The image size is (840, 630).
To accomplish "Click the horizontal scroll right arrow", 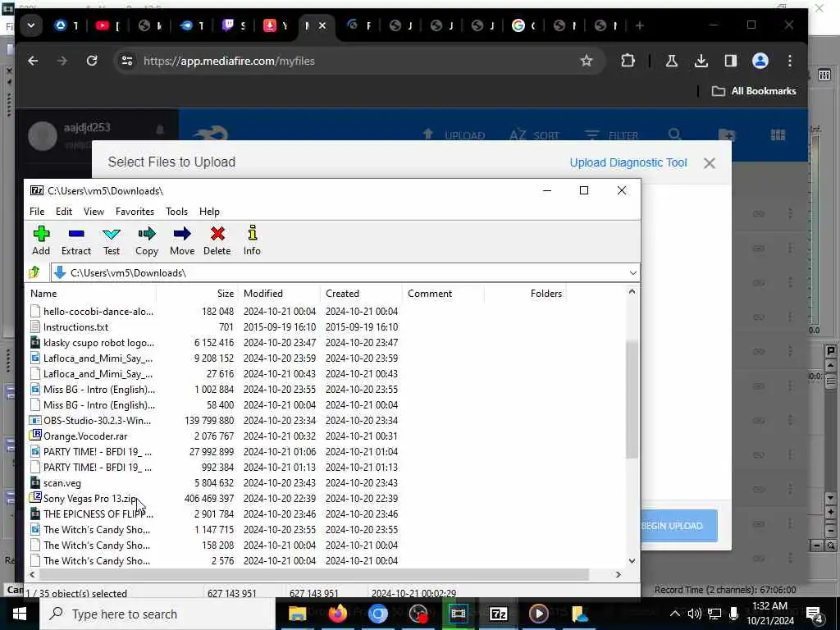I will tap(619, 574).
